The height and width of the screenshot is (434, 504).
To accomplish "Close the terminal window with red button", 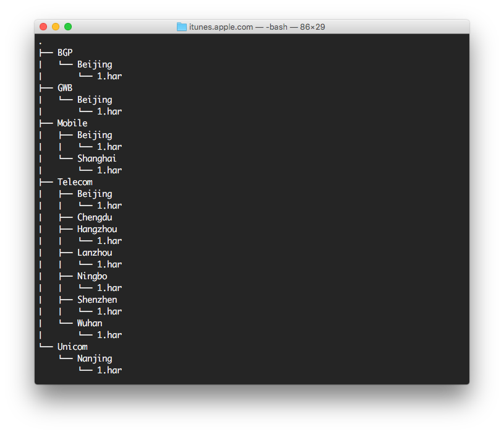I will click(43, 27).
